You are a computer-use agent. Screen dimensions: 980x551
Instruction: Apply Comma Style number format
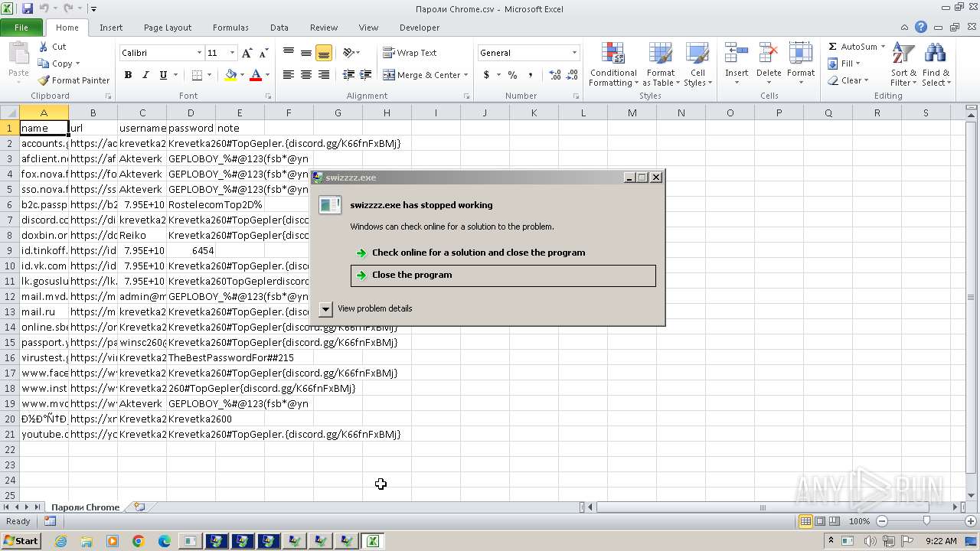(x=530, y=75)
